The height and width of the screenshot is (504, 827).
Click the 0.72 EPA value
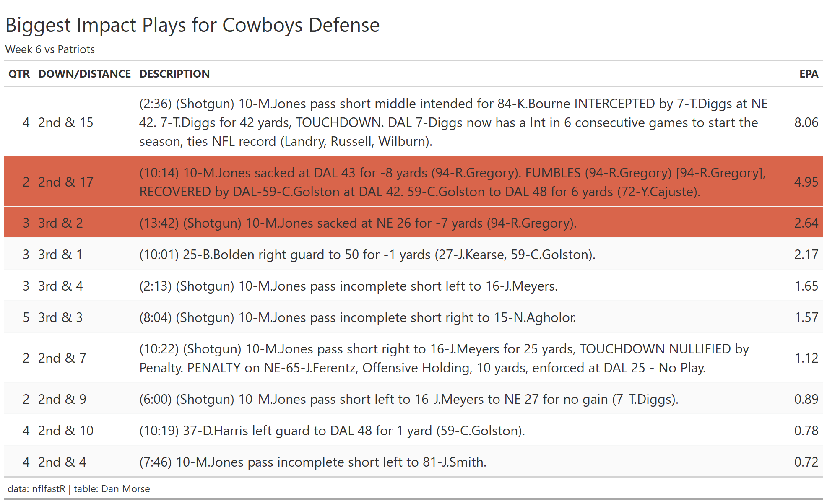pyautogui.click(x=806, y=462)
